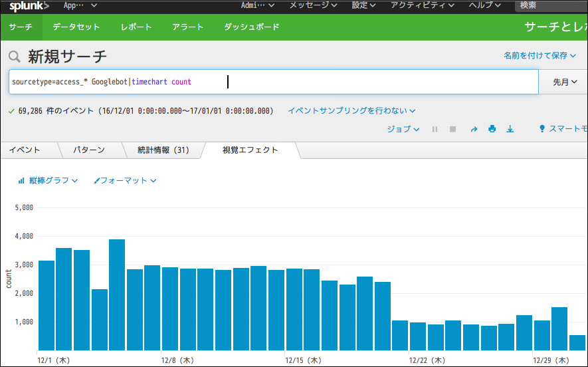Open the スマートモード lightbulb search mode
This screenshot has height=367, width=588.
[563, 129]
